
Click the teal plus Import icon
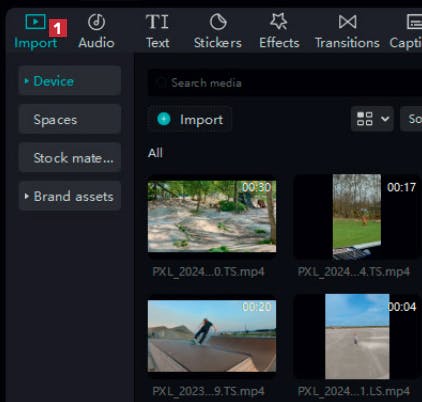(164, 119)
